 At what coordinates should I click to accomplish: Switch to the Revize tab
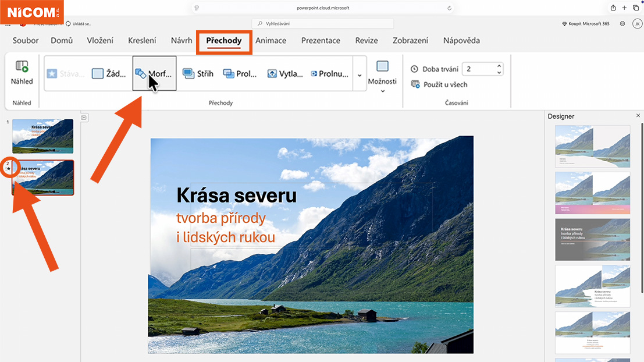(x=367, y=40)
